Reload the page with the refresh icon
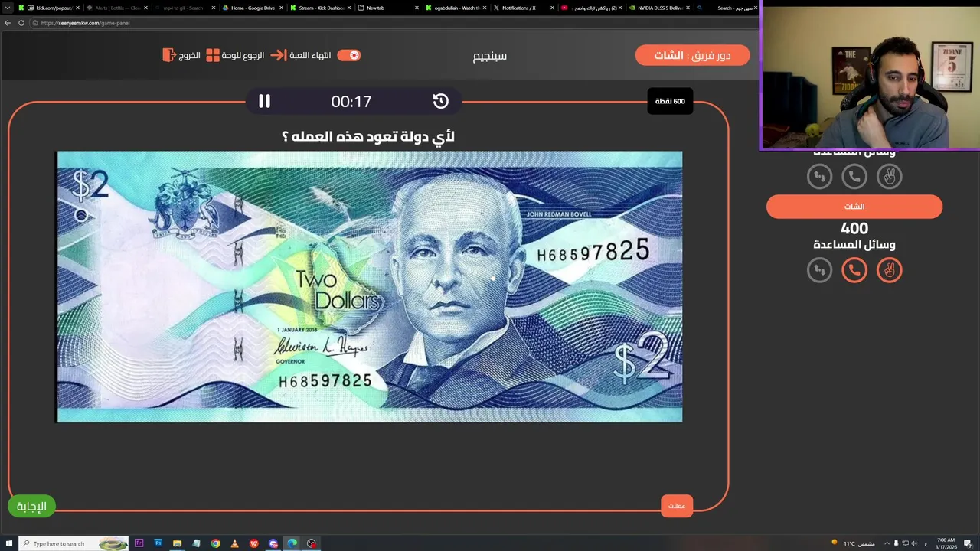980x551 pixels. (21, 23)
